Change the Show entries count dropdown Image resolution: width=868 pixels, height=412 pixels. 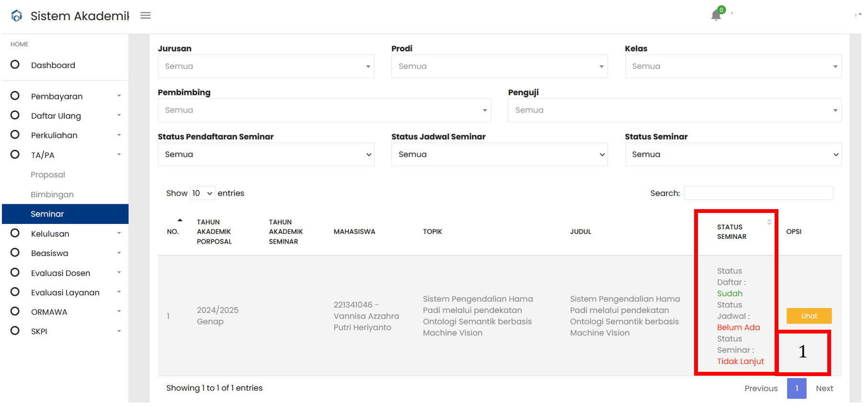click(x=203, y=193)
